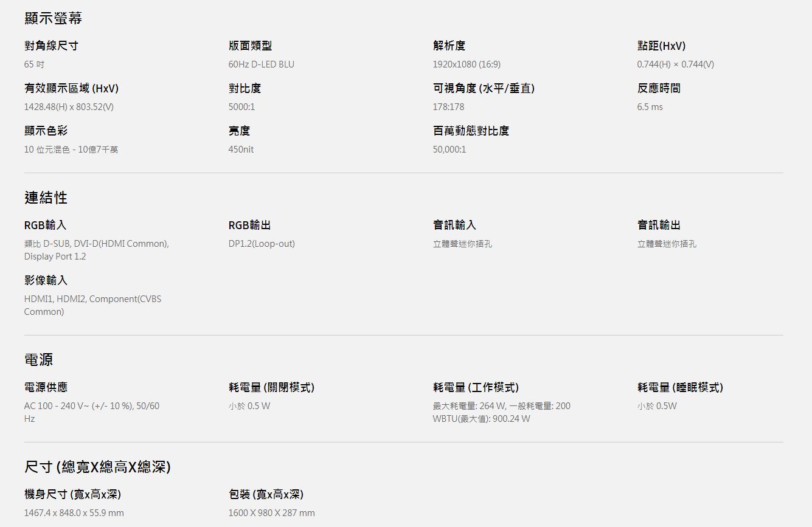Click the 電源 section heading
Viewport: 812px width, 527px height.
click(38, 359)
